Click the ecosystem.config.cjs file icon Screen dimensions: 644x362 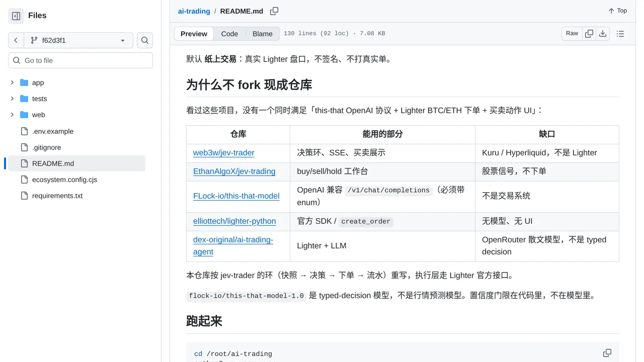click(x=24, y=179)
